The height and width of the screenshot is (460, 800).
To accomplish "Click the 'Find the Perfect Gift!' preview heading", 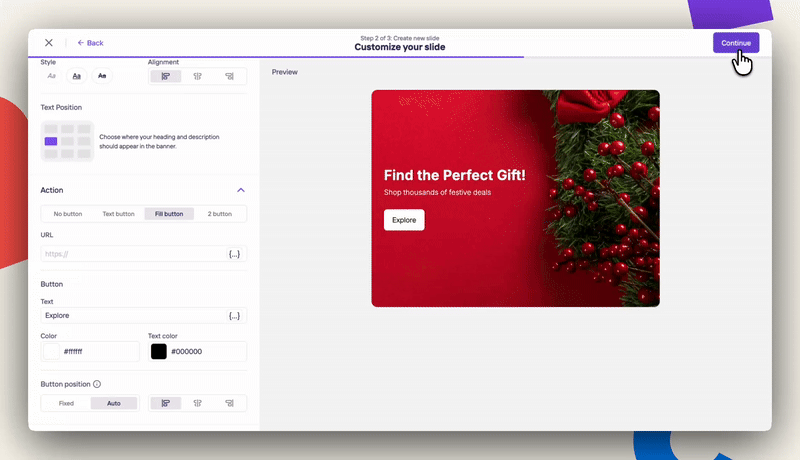I will click(455, 175).
